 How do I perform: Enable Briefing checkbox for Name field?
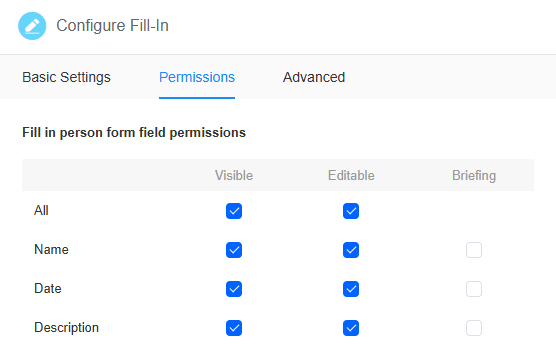[474, 250]
